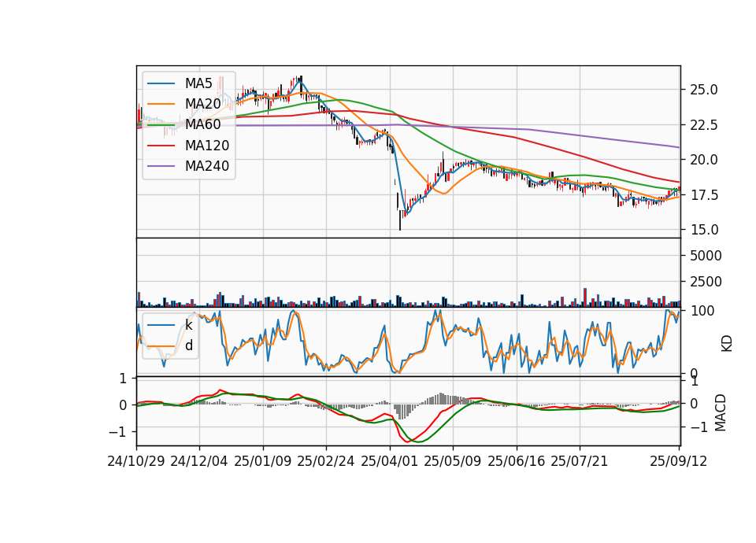Click the k label in KD legend
Viewport: 756px width, 543px height.
(x=188, y=325)
